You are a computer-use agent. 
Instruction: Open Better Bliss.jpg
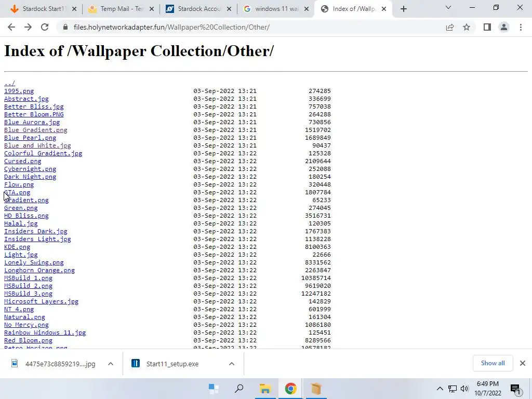click(x=34, y=107)
